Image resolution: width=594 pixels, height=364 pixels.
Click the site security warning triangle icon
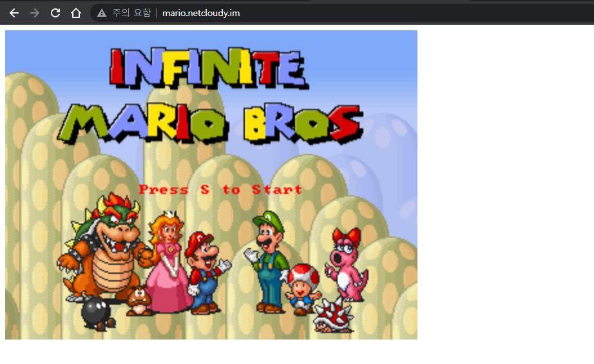pyautogui.click(x=102, y=14)
